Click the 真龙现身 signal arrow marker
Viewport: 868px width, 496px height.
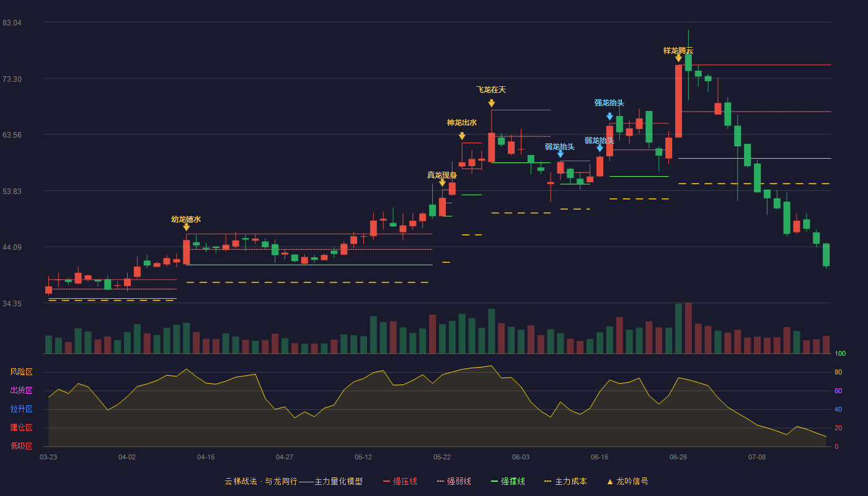[442, 183]
